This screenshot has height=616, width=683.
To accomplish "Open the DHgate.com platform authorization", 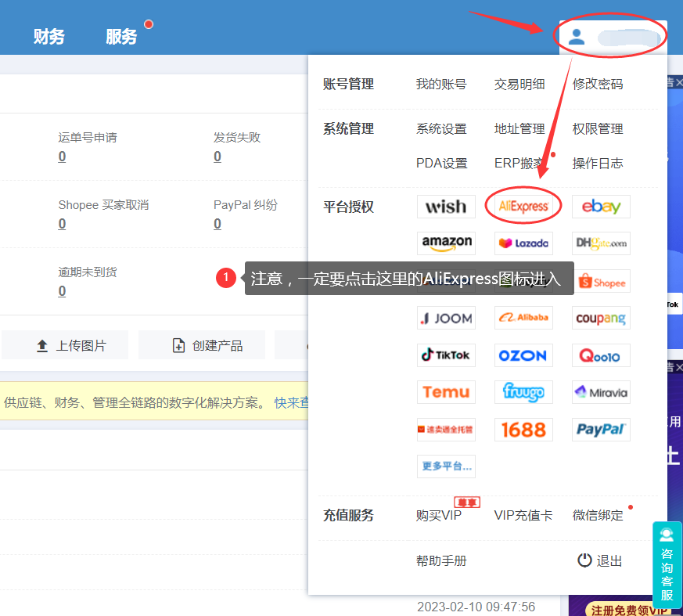I will click(x=601, y=243).
